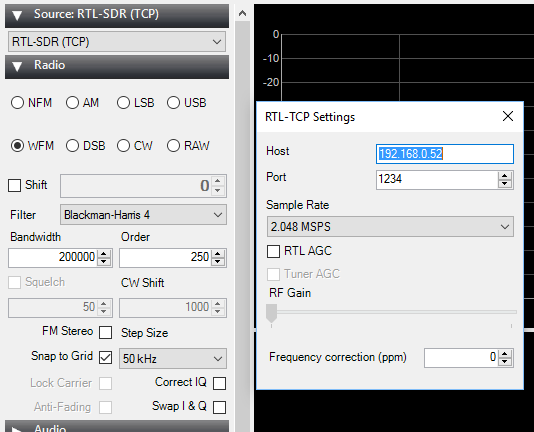Increase Bandwidth with up arrow
Viewport: 534px width, 432px height.
point(104,253)
